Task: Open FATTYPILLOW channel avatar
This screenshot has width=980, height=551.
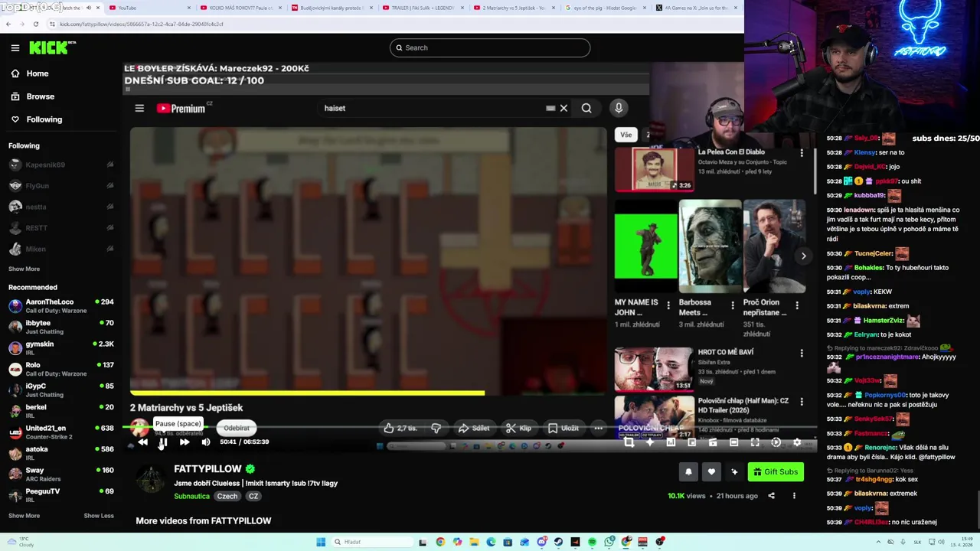Action: pyautogui.click(x=150, y=478)
